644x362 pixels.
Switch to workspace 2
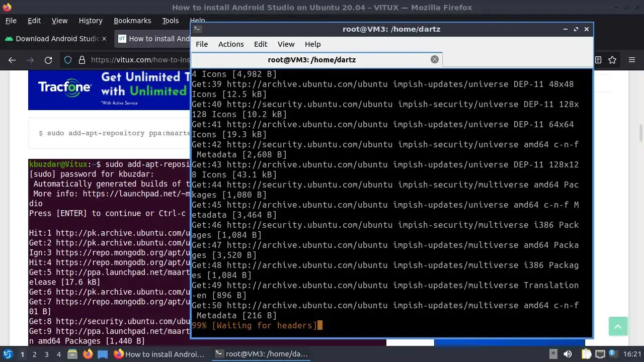click(34, 354)
